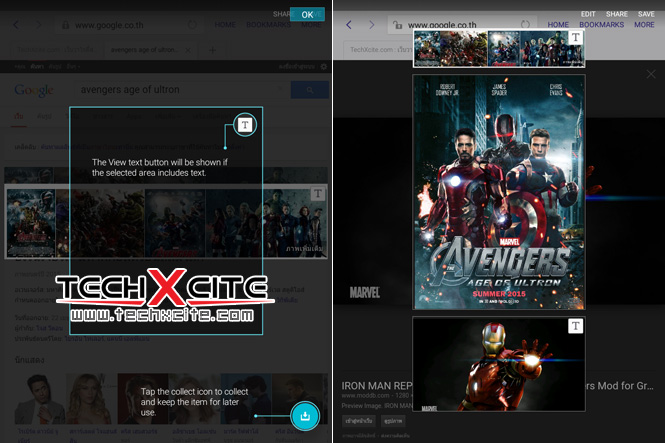Select the Avengers Age of Ultron poster
This screenshot has height=443, width=665.
499,192
